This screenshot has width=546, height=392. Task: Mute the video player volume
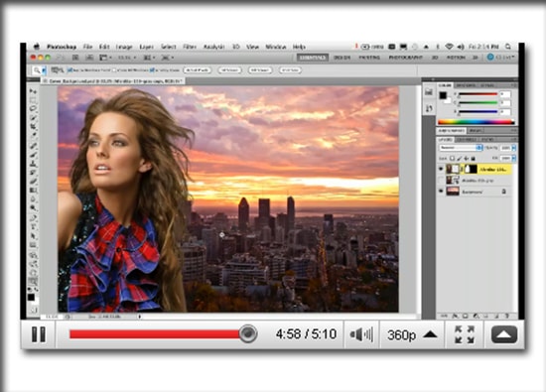(361, 334)
